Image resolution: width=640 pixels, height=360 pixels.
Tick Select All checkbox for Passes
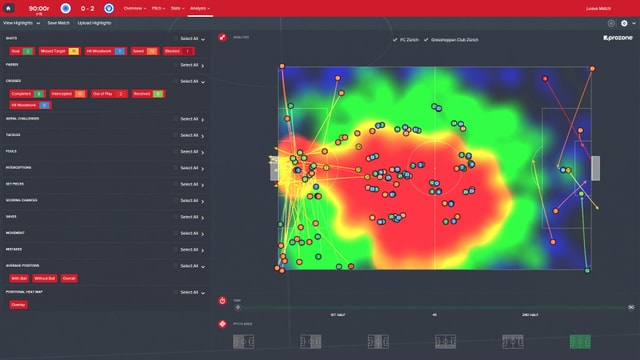point(175,65)
